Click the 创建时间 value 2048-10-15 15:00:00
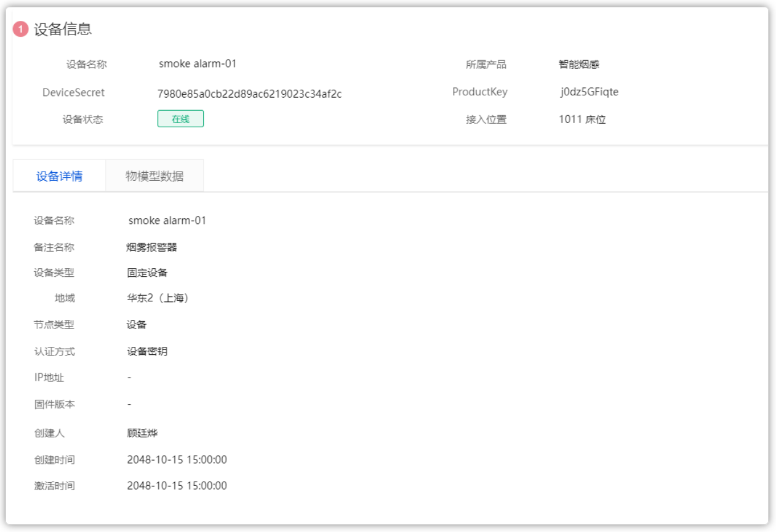776x532 pixels. click(177, 460)
